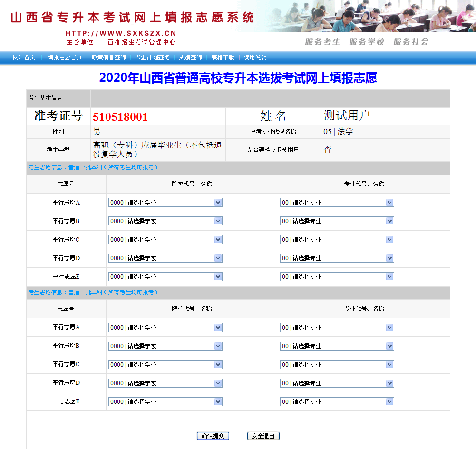Click the 确认提交 button
This screenshot has width=476, height=449.
click(213, 436)
